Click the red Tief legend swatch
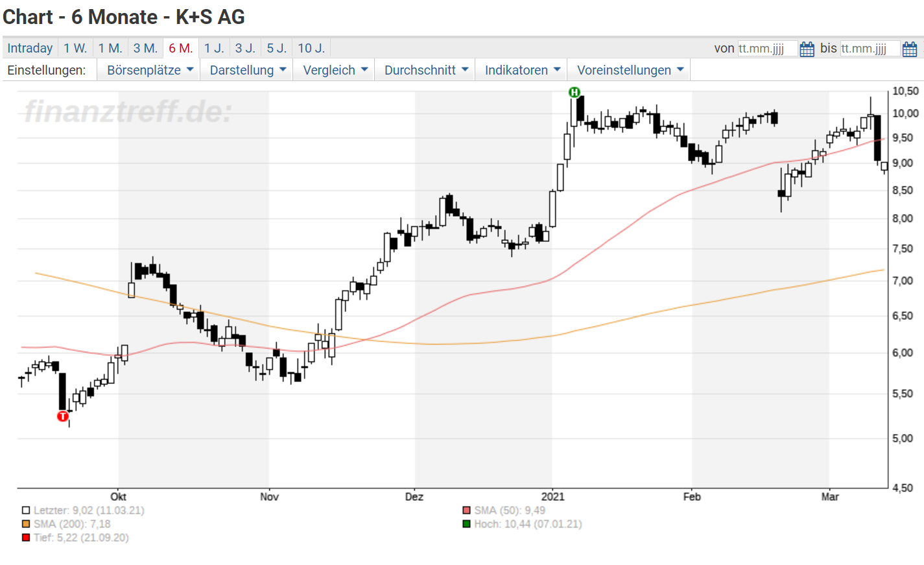This screenshot has width=924, height=565. click(26, 538)
